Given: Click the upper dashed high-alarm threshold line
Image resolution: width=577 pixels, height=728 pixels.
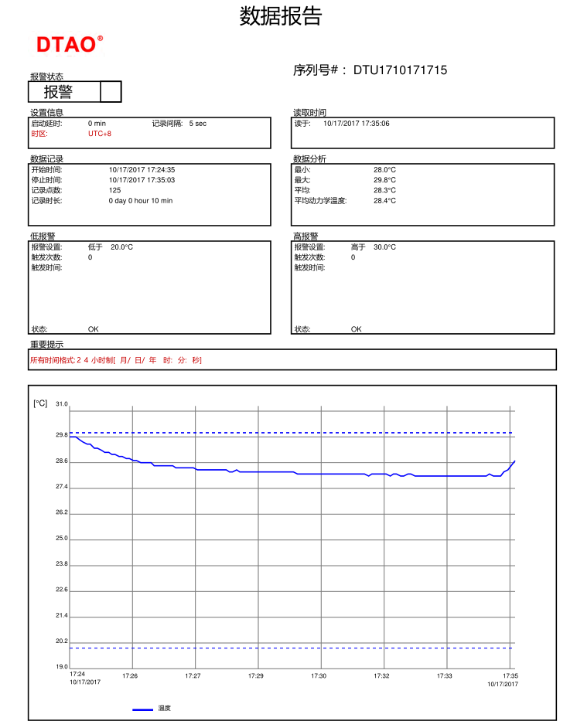Looking at the screenshot, I should (x=291, y=433).
